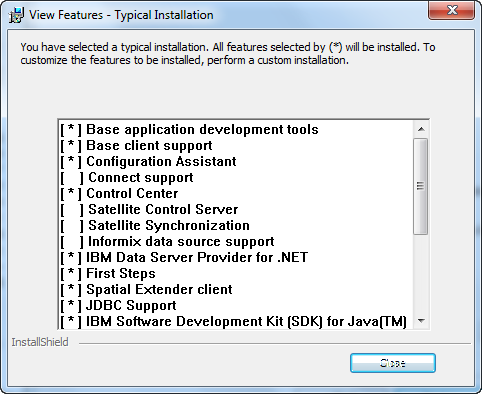Select the Control Center entry

[119, 194]
